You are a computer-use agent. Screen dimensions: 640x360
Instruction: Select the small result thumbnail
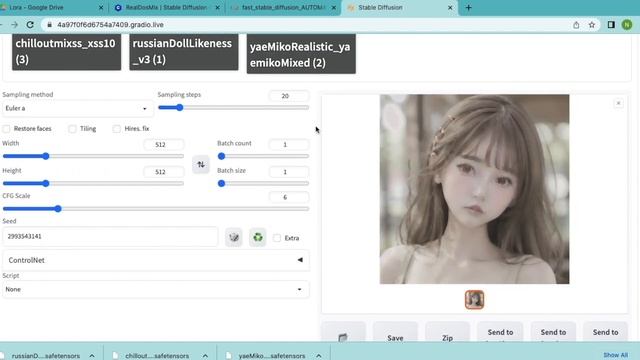pos(474,300)
